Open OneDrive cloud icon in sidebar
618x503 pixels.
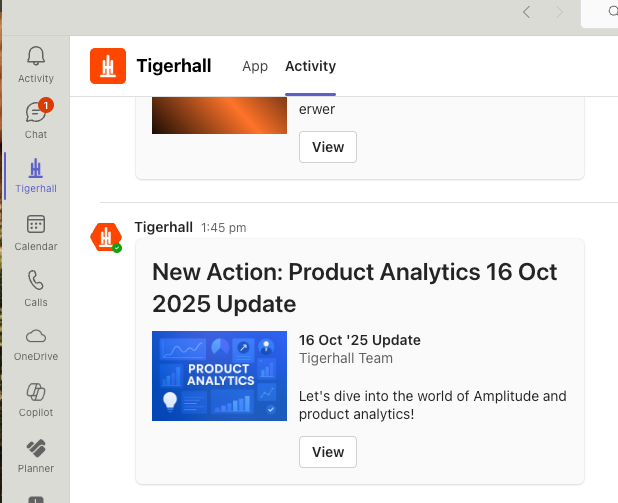36,345
